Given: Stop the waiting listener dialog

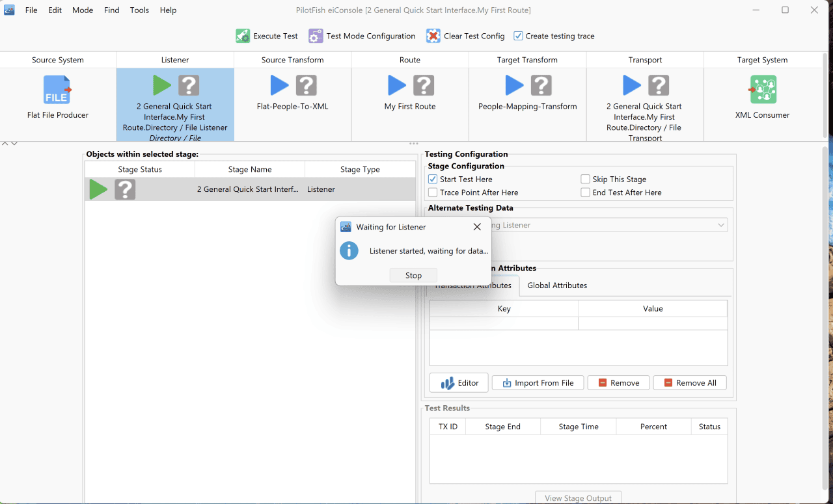Looking at the screenshot, I should (413, 275).
